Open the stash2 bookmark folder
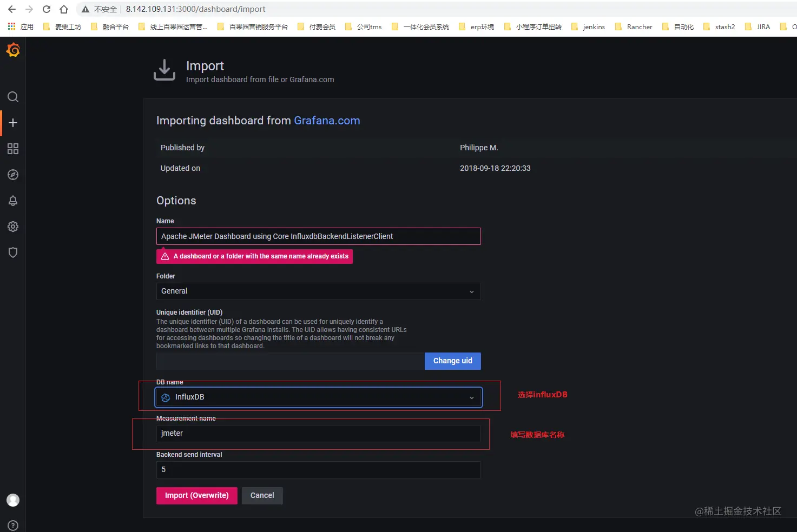Image resolution: width=797 pixels, height=532 pixels. tap(719, 26)
